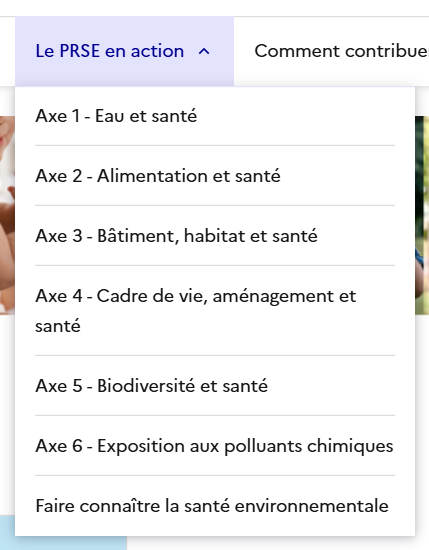Click the outdoor photo at right edge
The height and width of the screenshot is (550, 429).
422,215
